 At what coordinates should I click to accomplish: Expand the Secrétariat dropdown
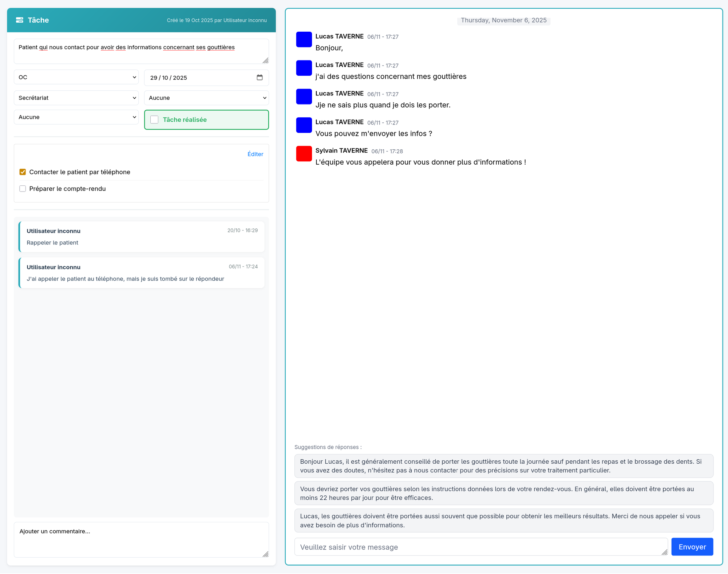[76, 98]
